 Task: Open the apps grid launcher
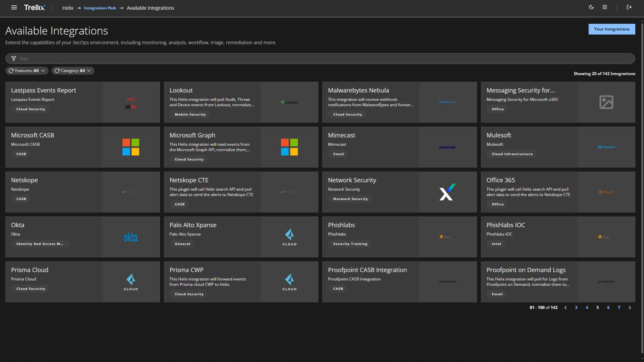(605, 7)
